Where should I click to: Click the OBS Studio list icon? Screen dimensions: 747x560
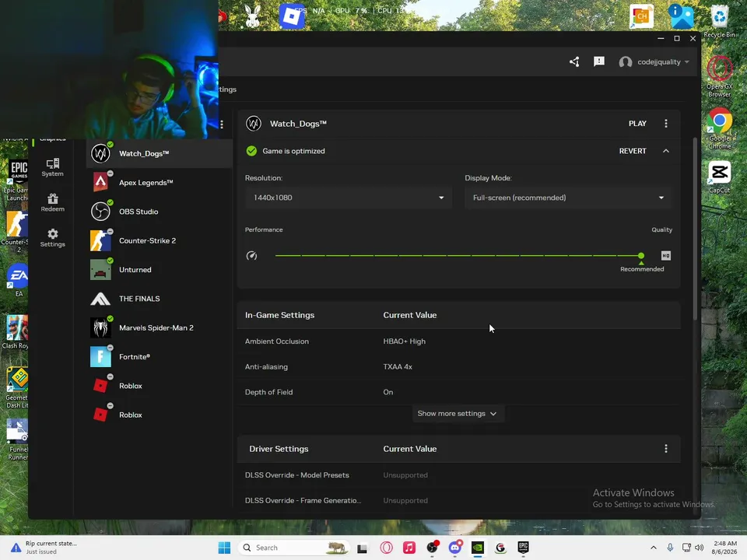tap(100, 212)
